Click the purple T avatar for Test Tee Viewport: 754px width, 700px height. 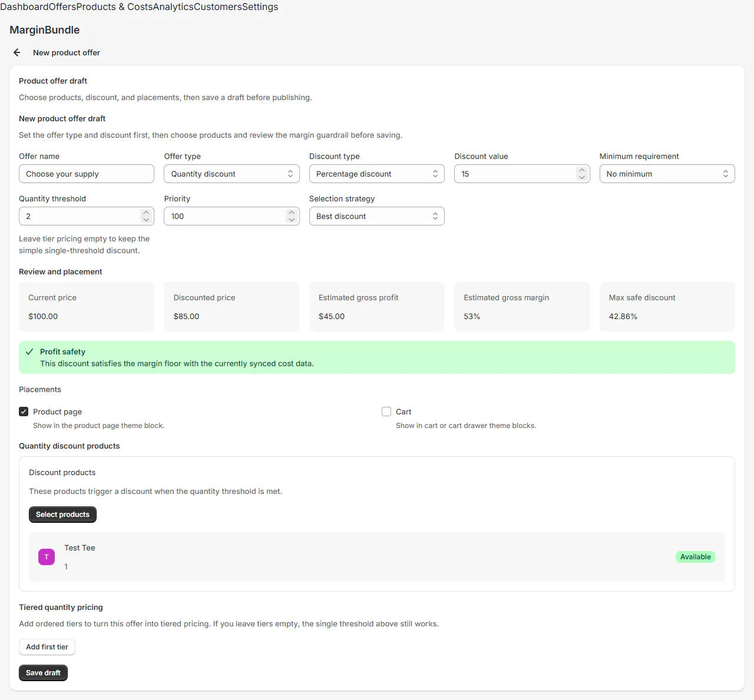[x=47, y=557]
